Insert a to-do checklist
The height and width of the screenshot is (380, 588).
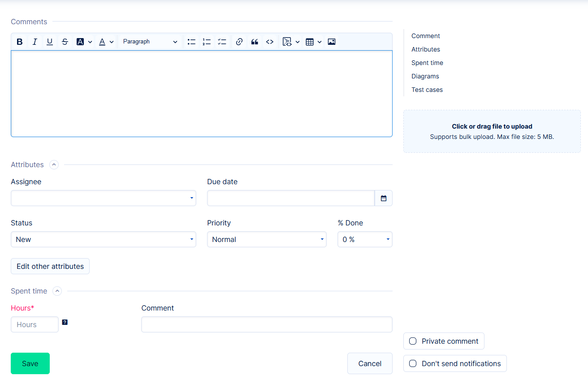point(222,42)
